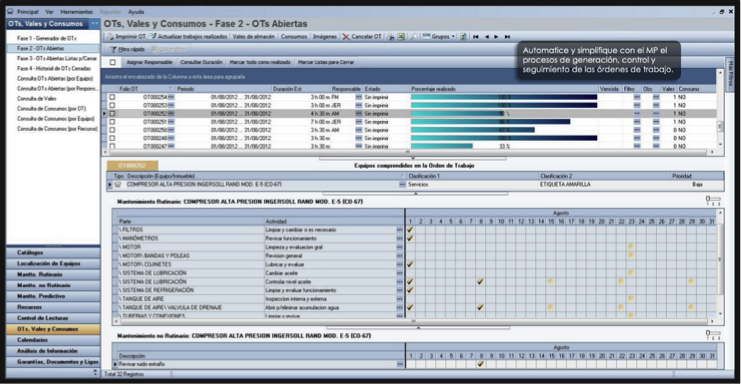Tick the checkbox for OT000251 row
The height and width of the screenshot is (384, 741).
pyautogui.click(x=112, y=121)
